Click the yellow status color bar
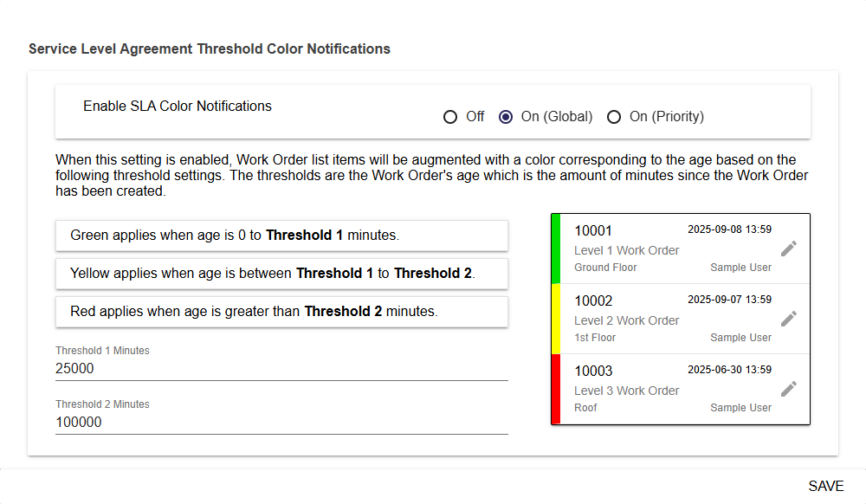Viewport: 866px width, 504px height. [556, 319]
